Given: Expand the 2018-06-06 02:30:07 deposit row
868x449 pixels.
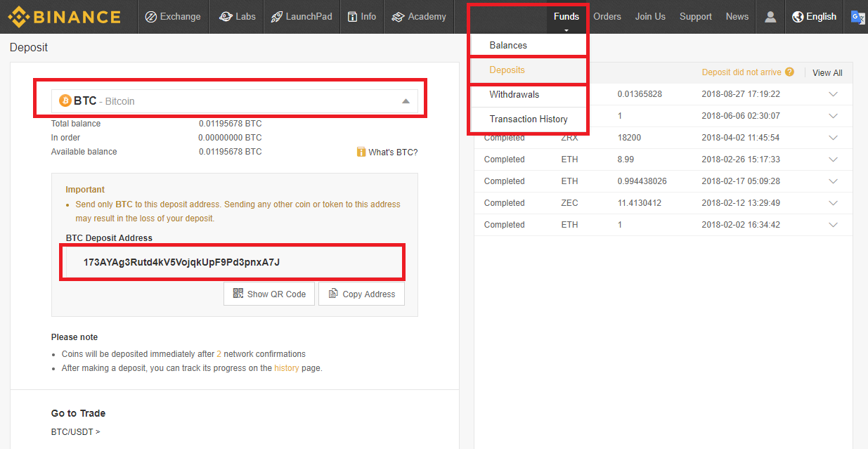Looking at the screenshot, I should (834, 116).
